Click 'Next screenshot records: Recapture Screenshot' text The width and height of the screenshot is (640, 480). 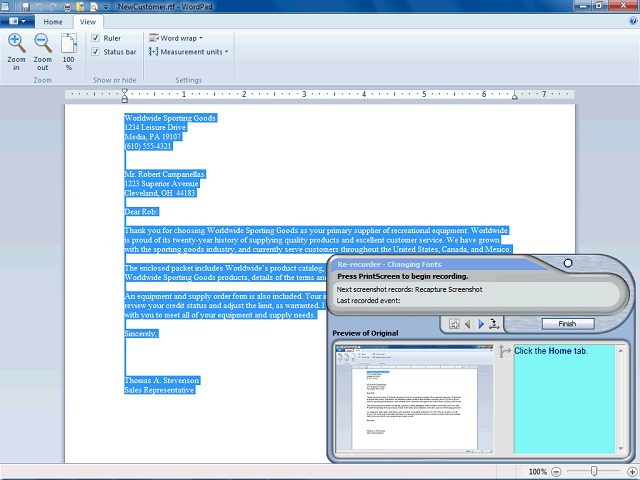(x=409, y=289)
